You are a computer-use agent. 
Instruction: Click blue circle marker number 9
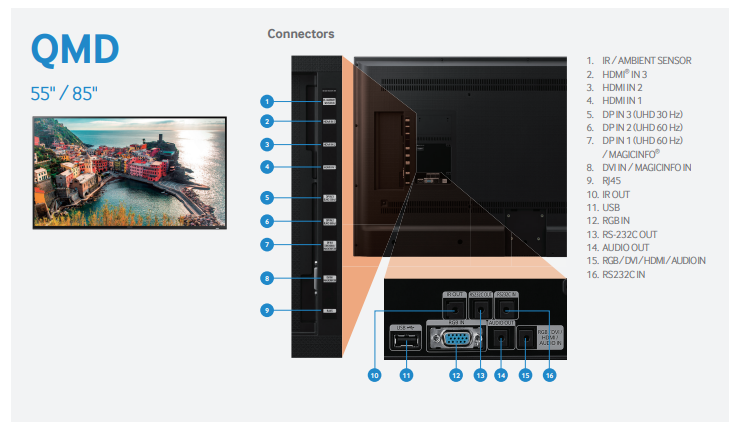[267, 310]
